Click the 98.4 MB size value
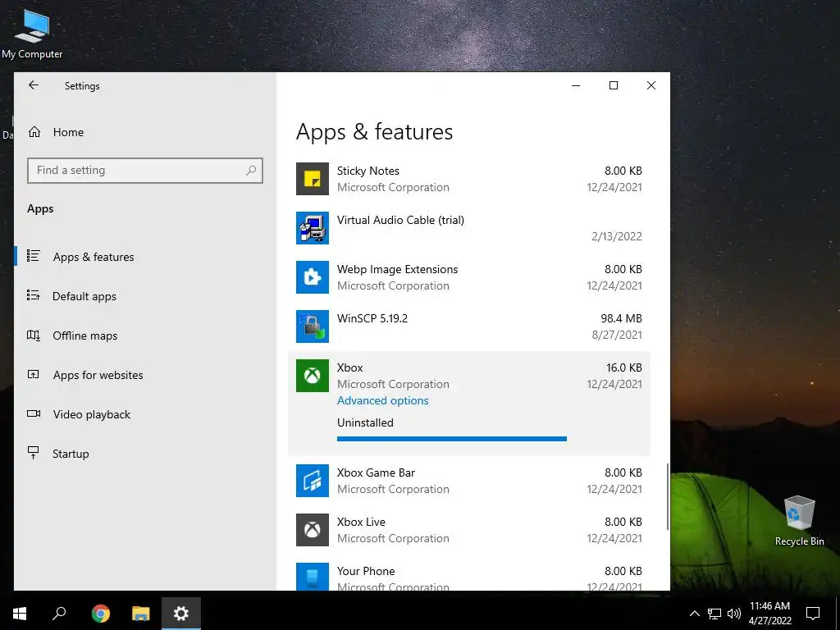 pyautogui.click(x=621, y=318)
